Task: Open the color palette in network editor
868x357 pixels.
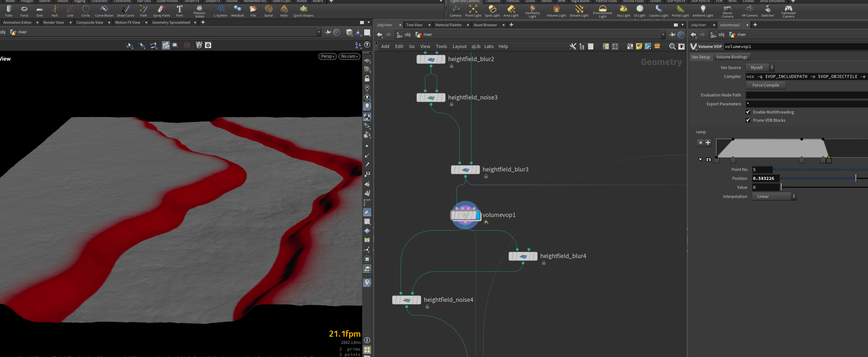Action: click(x=605, y=47)
